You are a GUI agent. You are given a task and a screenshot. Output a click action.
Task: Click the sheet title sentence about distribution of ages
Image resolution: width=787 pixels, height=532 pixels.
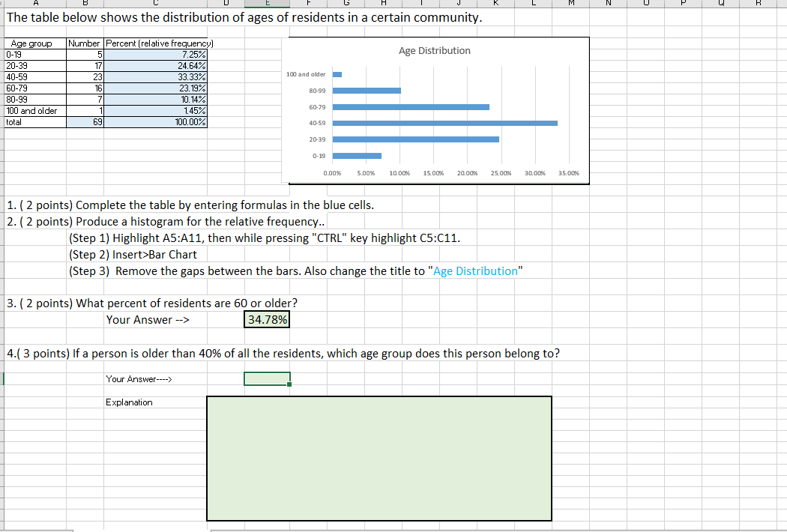(244, 17)
